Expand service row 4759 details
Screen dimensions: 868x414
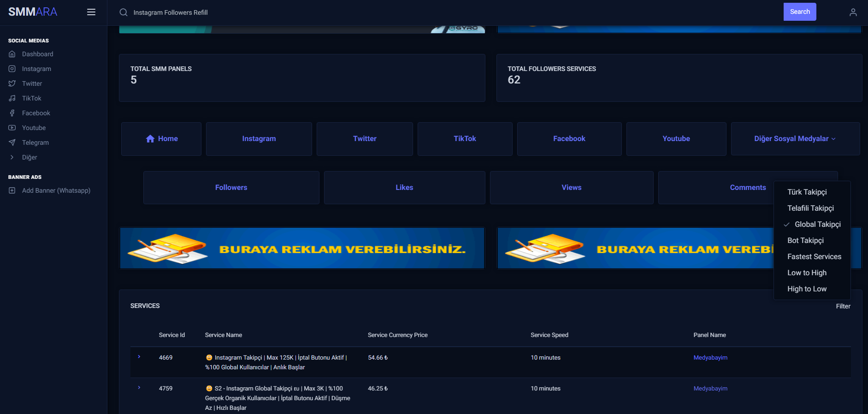pos(139,388)
